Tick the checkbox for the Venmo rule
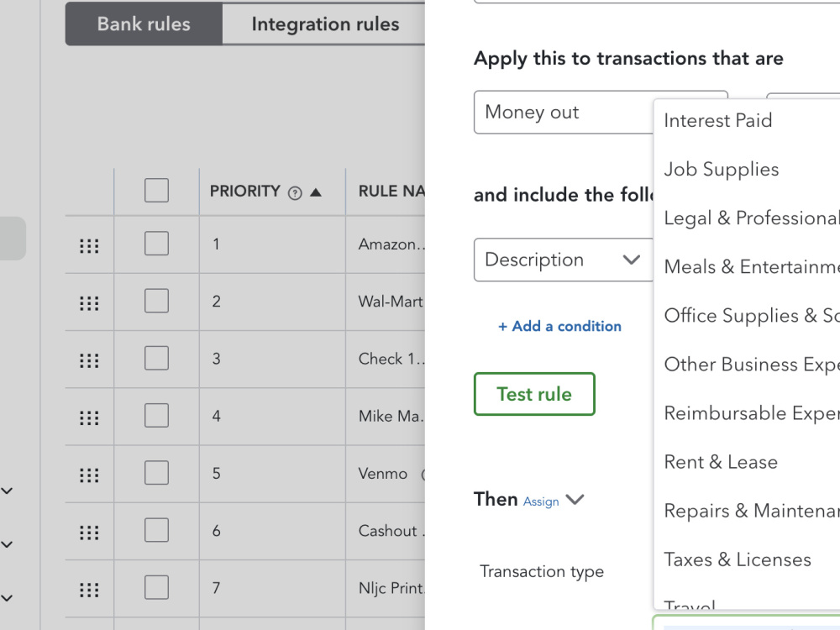This screenshot has height=630, width=840. point(156,472)
